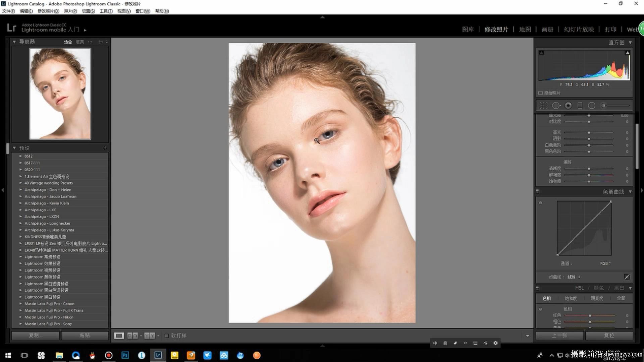The height and width of the screenshot is (362, 644).
Task: Collapse the 预设 presets panel
Action: pyautogui.click(x=14, y=148)
